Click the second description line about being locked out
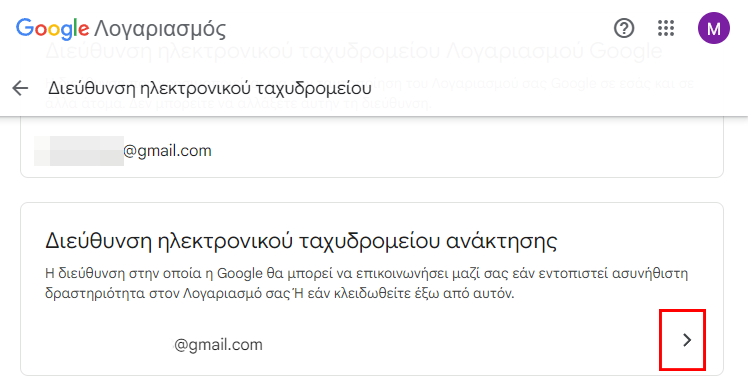 [x=279, y=293]
